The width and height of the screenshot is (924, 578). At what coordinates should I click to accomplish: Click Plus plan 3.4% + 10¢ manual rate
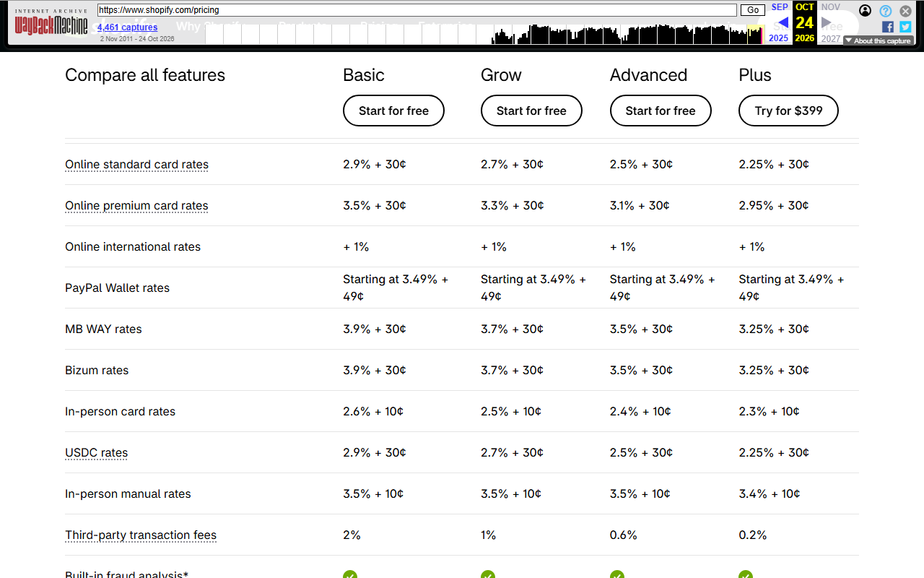point(770,494)
